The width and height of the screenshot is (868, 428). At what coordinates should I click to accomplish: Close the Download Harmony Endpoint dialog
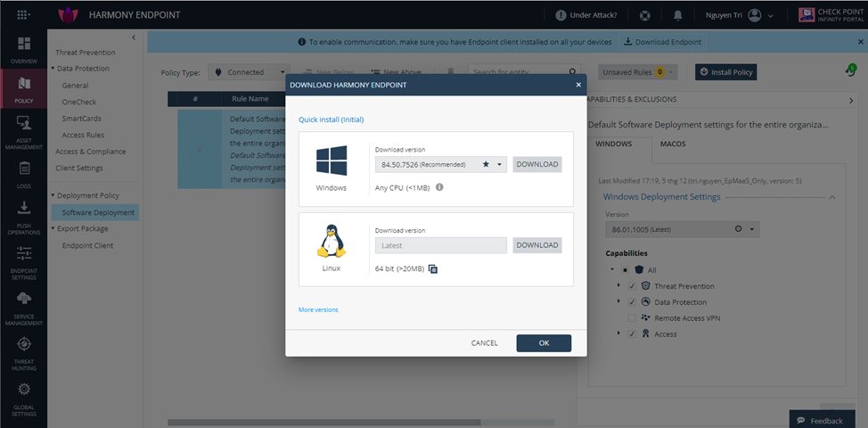pos(578,85)
